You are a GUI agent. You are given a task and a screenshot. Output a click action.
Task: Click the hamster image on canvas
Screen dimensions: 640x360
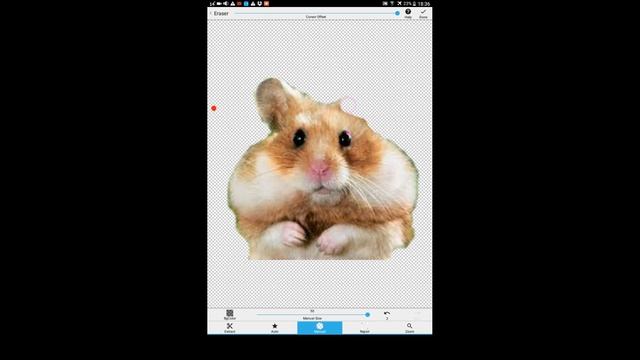point(322,169)
